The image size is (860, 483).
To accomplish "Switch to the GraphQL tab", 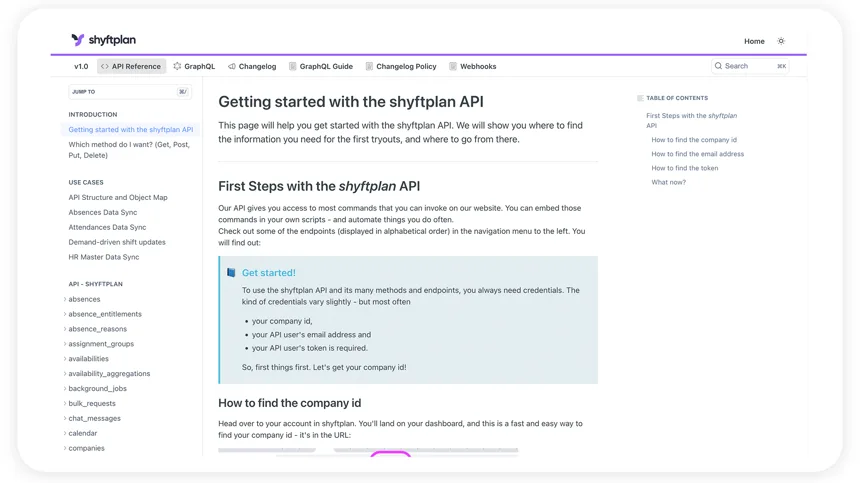I will pyautogui.click(x=194, y=66).
